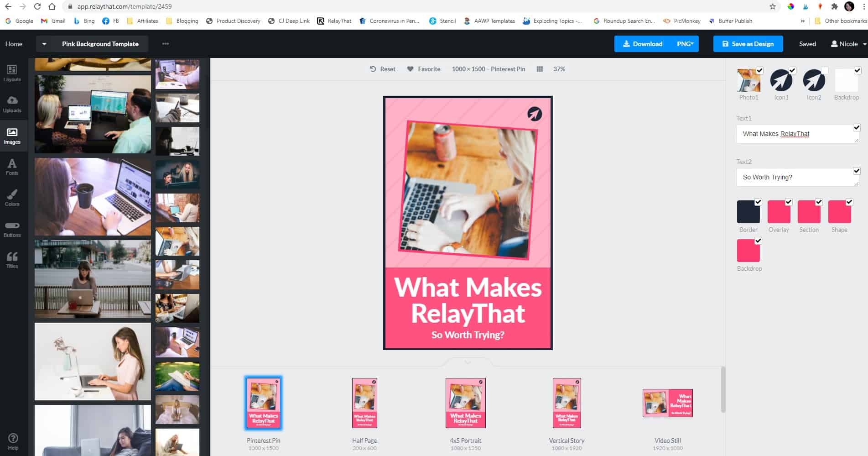Open Help at sidebar bottom
Image resolution: width=868 pixels, height=456 pixels.
pyautogui.click(x=13, y=441)
